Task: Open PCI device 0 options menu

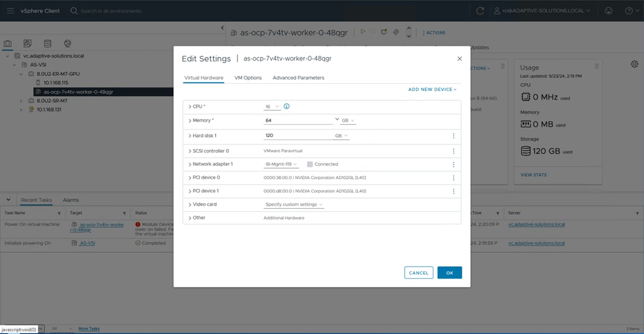Action: coord(454,178)
